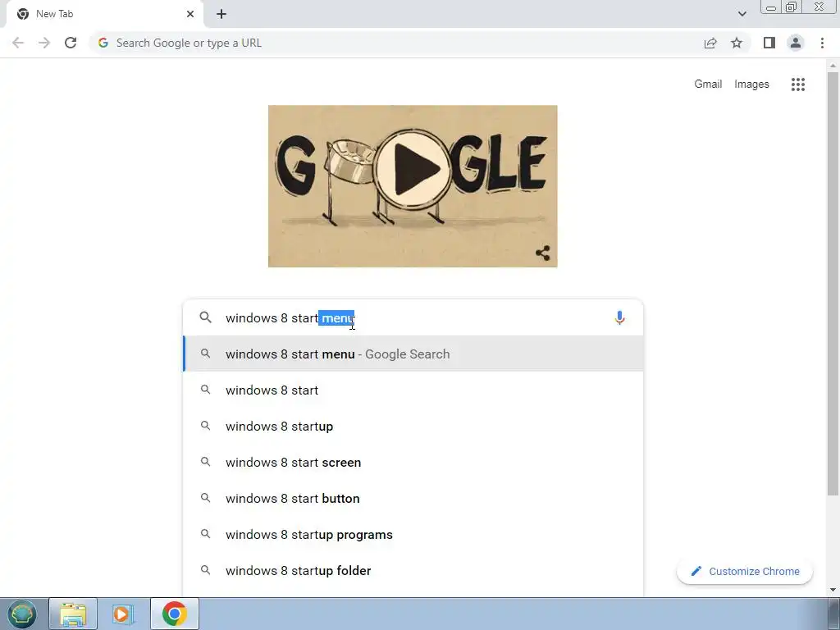Open the side panel icon
The width and height of the screenshot is (840, 630).
(x=769, y=43)
